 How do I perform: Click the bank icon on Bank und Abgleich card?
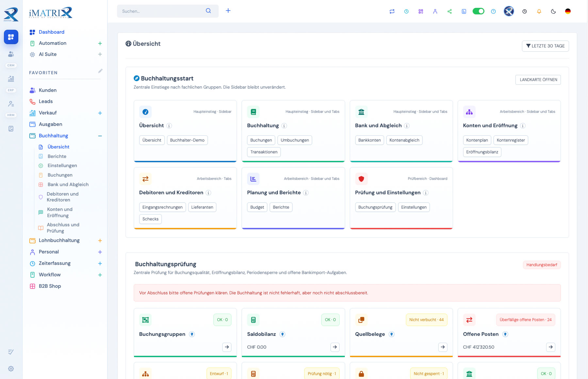(x=361, y=112)
